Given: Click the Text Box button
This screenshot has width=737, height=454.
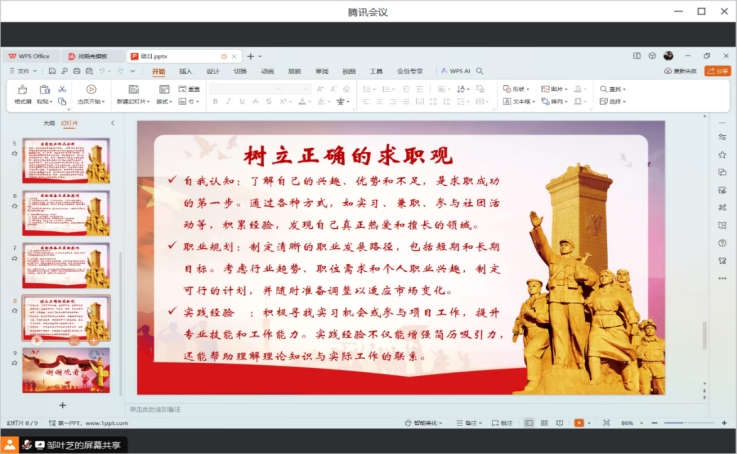Looking at the screenshot, I should click(x=518, y=101).
